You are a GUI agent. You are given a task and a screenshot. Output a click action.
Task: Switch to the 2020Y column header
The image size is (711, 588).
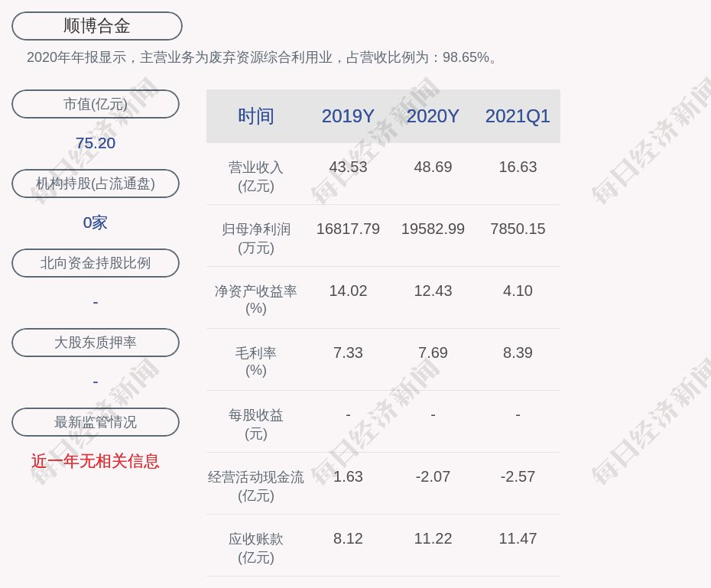(x=433, y=116)
